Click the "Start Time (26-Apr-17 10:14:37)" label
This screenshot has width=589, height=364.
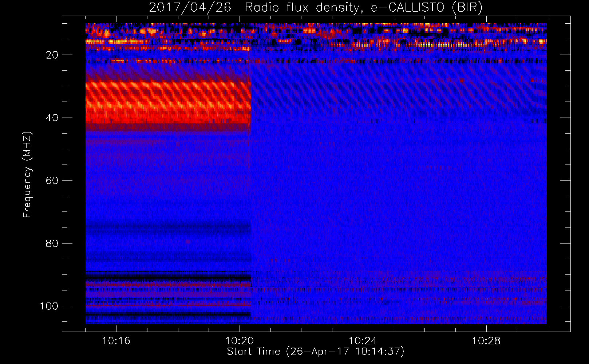pos(316,352)
